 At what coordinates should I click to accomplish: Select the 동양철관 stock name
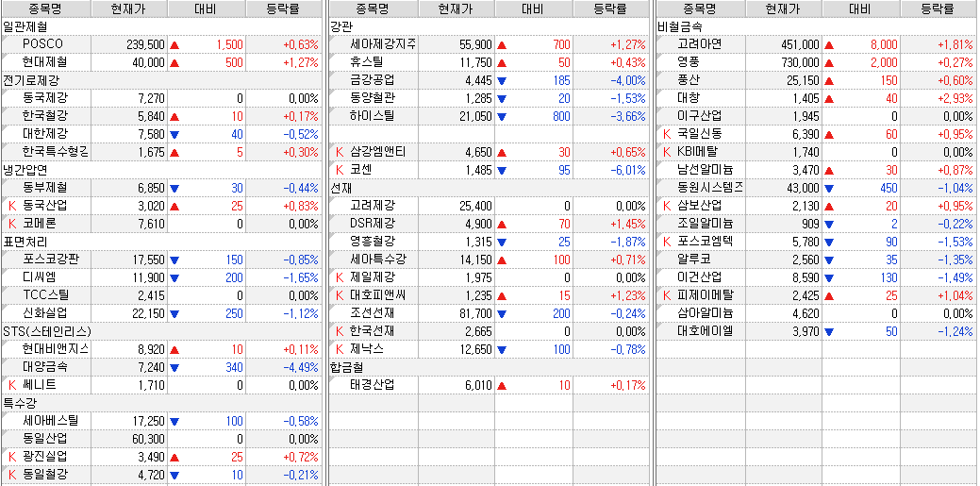point(374,98)
